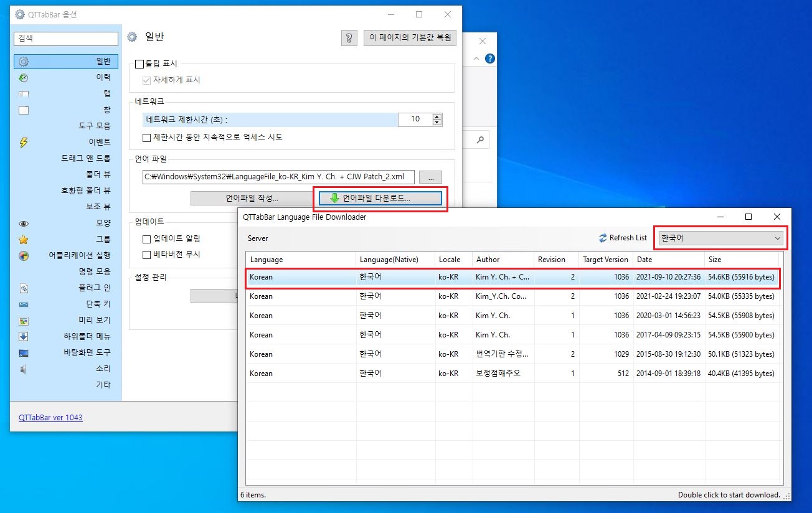Screen dimensions: 812x513
Task: Select the 바탕화면 도구 monitor icon
Action: coord(24,353)
